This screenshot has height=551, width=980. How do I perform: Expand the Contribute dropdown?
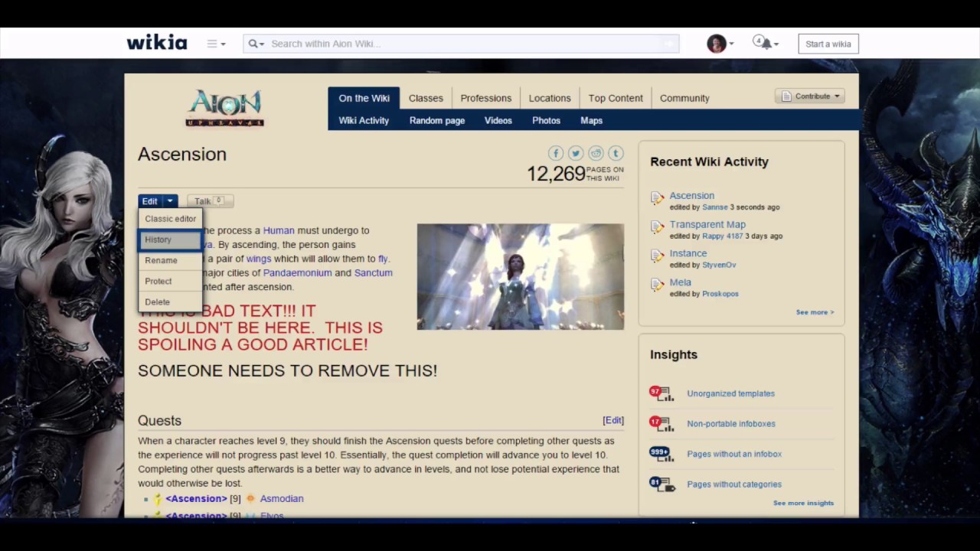pos(810,96)
